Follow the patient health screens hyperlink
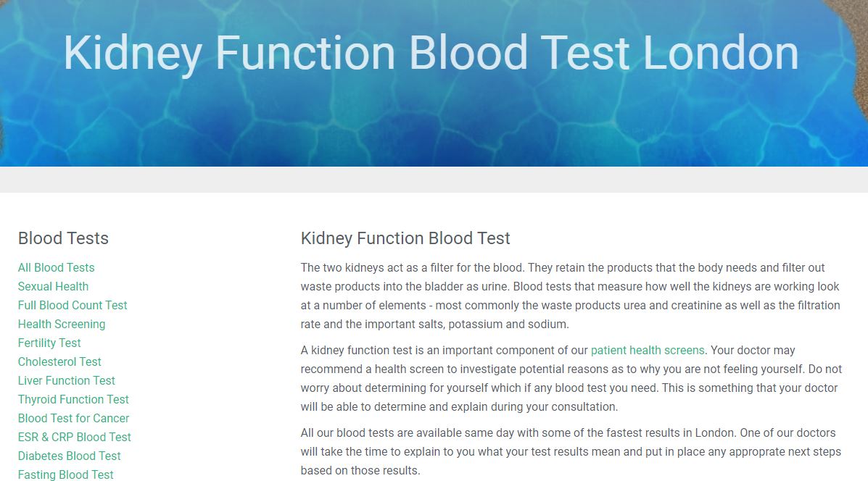 point(648,350)
